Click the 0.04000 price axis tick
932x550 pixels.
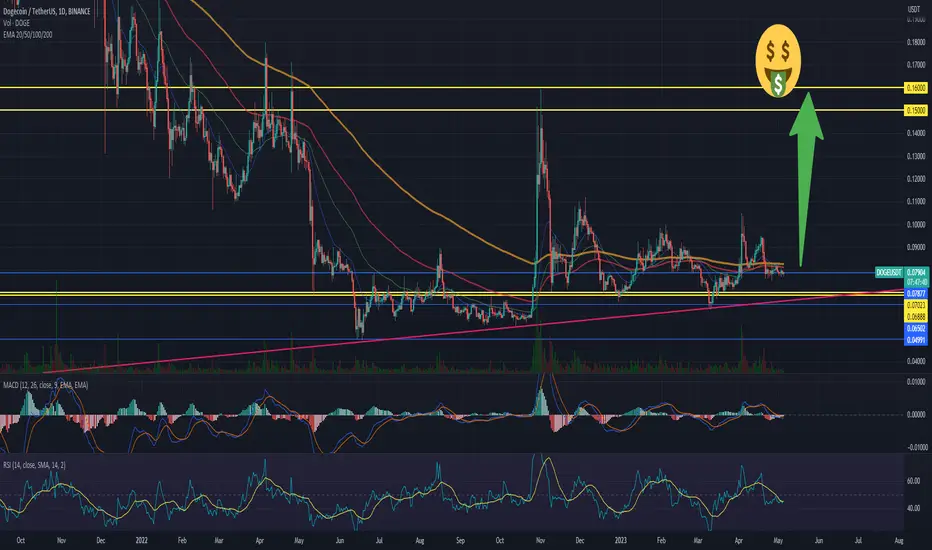coord(916,362)
